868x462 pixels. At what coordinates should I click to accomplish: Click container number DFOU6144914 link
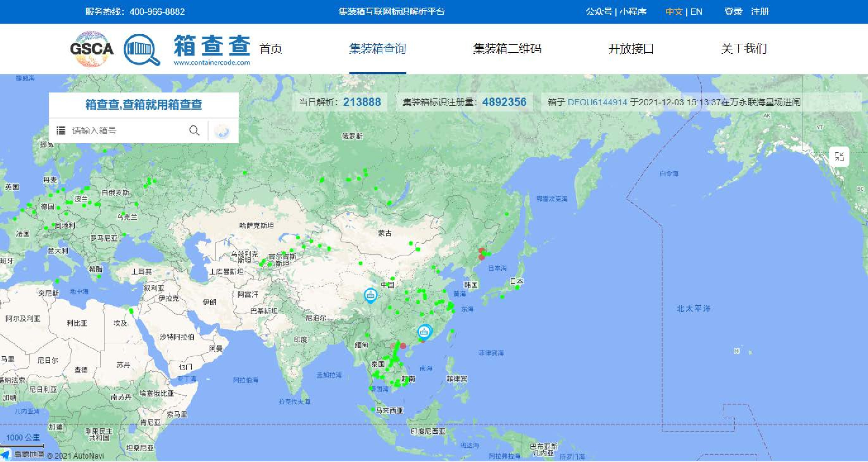[x=597, y=102]
